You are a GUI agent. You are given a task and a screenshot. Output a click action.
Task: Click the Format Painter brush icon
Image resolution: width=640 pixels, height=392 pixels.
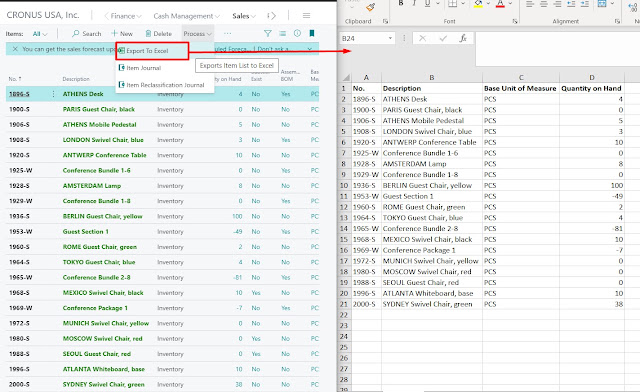tap(370, 7)
